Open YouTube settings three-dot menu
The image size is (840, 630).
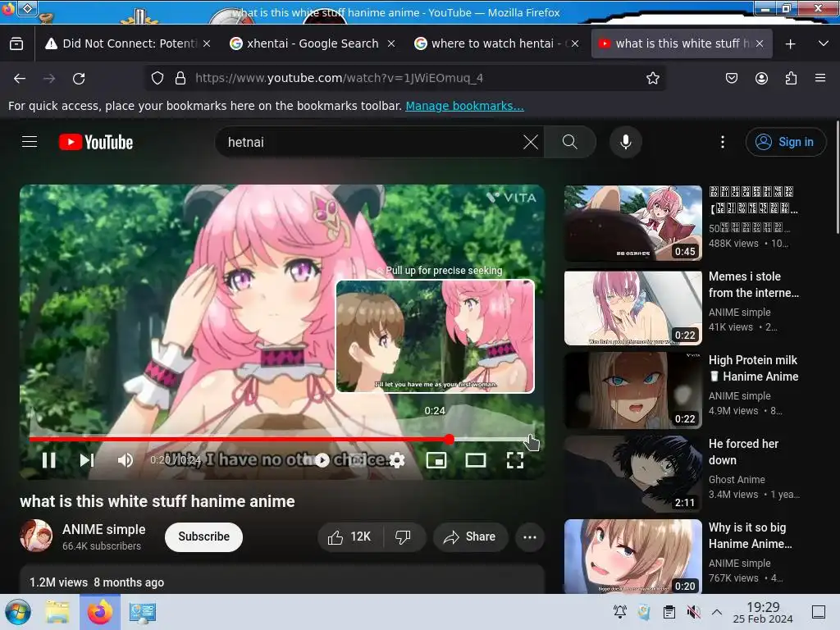click(723, 142)
